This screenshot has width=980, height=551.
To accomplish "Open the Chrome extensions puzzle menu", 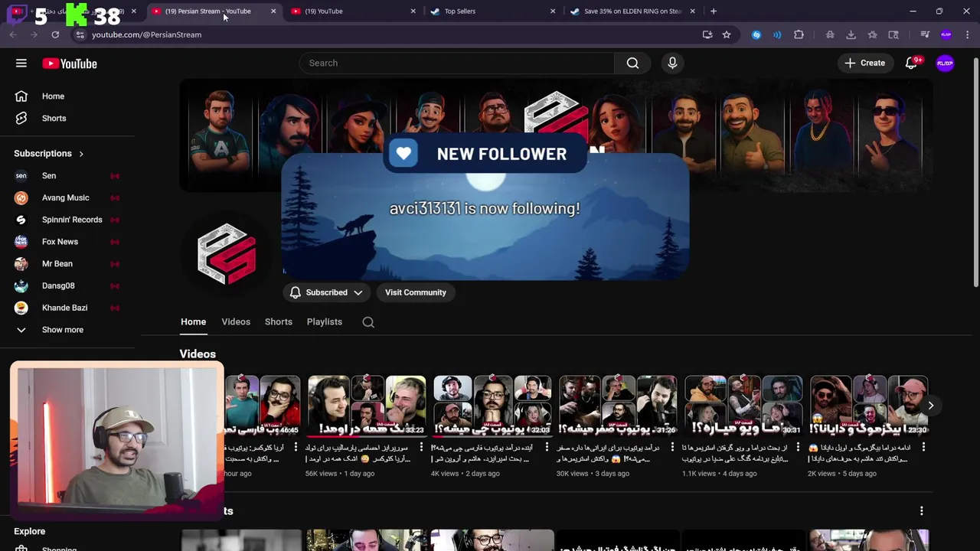I will [x=799, y=34].
